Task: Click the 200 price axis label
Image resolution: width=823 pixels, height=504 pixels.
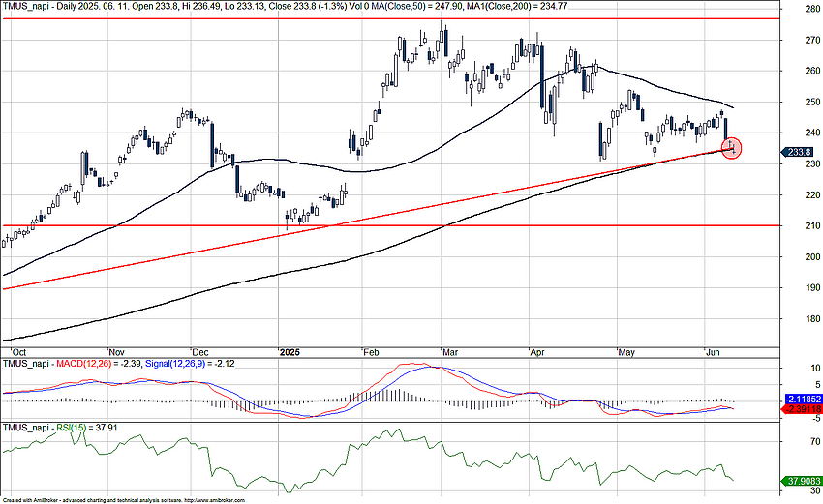Action: coord(812,256)
